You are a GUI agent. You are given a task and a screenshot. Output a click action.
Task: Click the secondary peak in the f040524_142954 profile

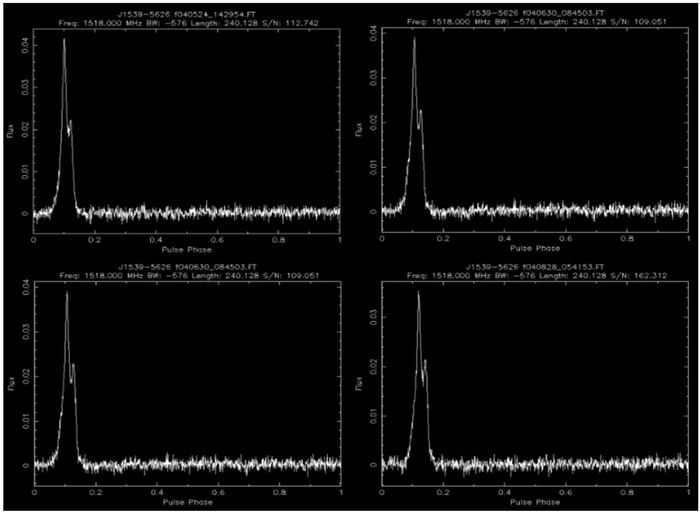(x=70, y=122)
